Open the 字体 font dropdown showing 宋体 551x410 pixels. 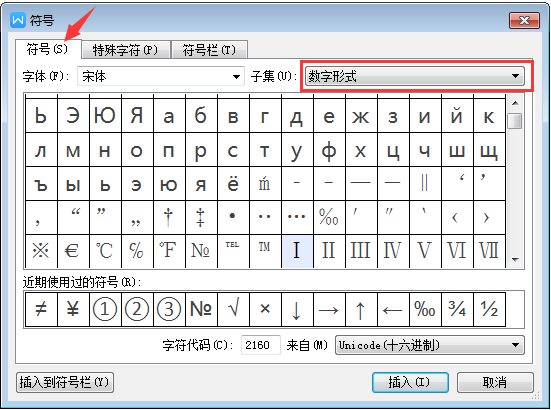(161, 76)
